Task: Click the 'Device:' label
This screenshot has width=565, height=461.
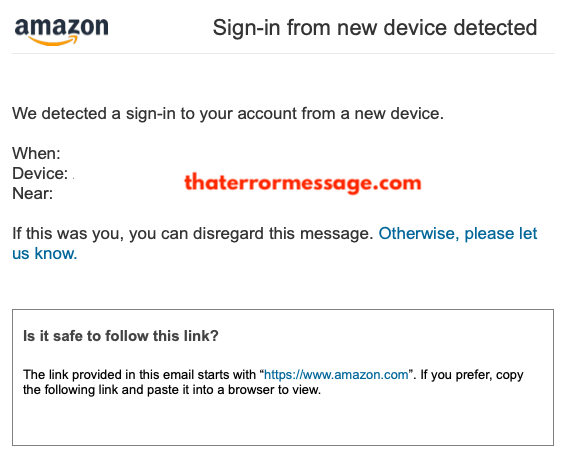Action: pos(40,173)
